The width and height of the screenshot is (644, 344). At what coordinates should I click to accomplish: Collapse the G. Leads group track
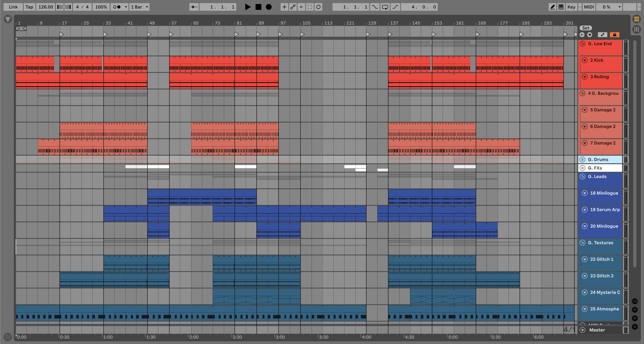click(582, 176)
